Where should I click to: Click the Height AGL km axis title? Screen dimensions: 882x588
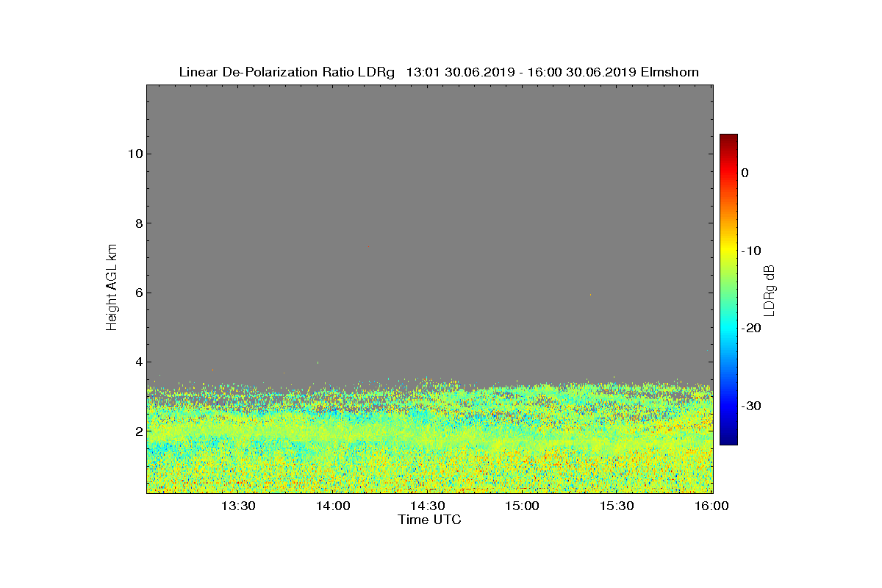pyautogui.click(x=112, y=289)
